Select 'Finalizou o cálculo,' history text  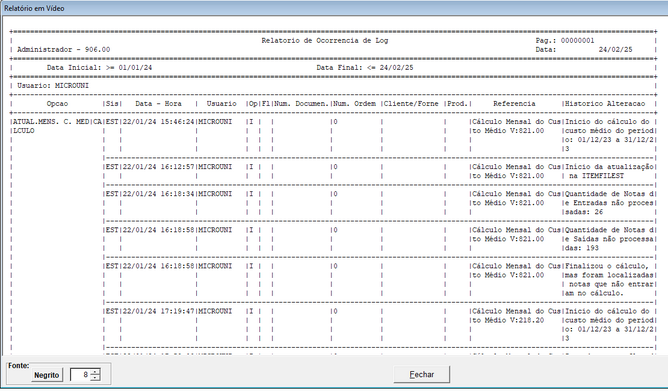607,266
